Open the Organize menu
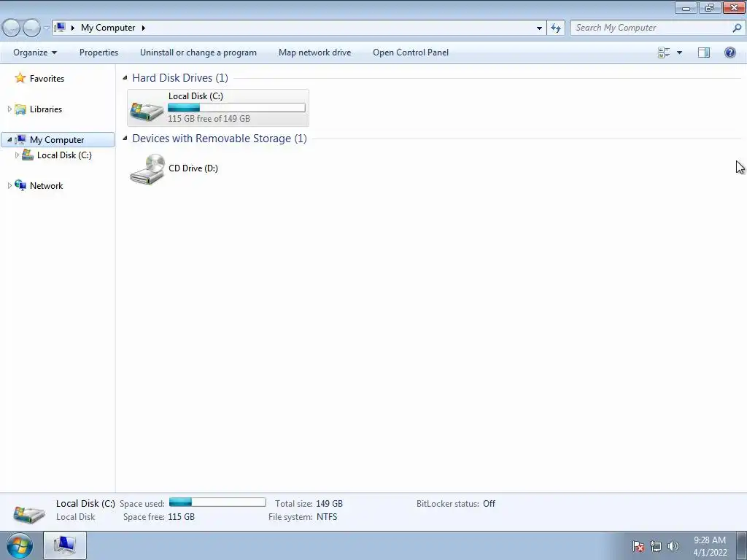 35,52
